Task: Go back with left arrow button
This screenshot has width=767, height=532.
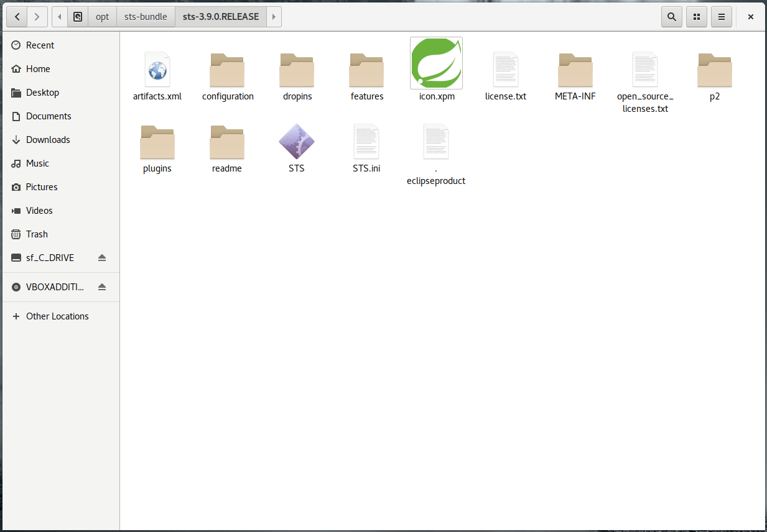Action: pos(17,17)
